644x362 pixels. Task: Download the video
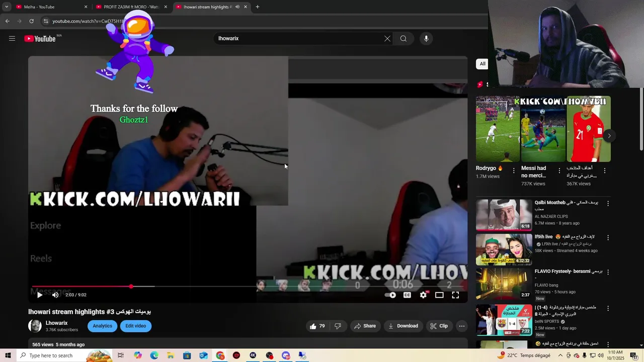(x=403, y=326)
